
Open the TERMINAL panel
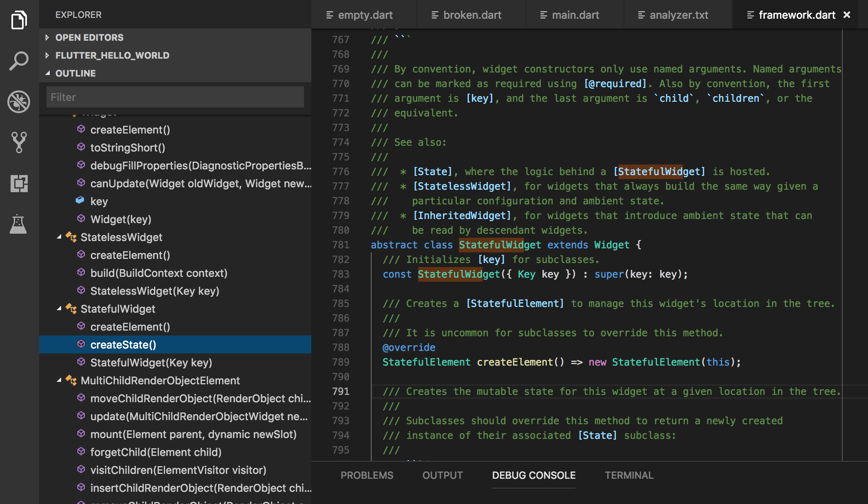pyautogui.click(x=629, y=475)
